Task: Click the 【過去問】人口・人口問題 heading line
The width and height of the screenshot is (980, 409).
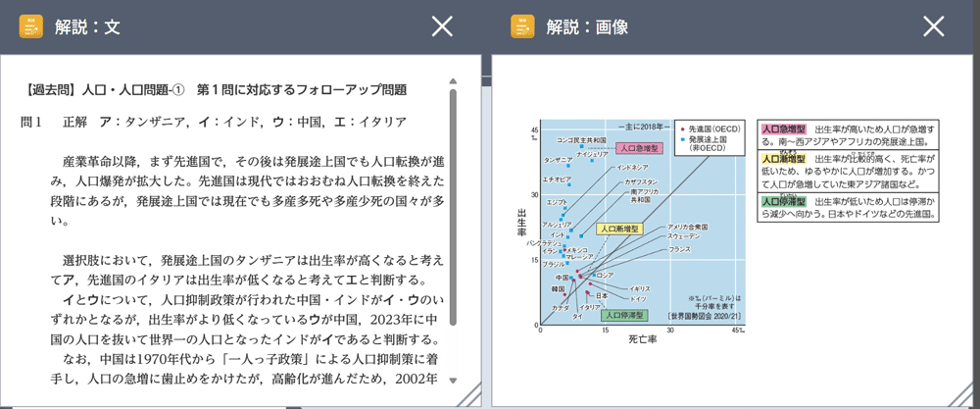Action: point(217,90)
